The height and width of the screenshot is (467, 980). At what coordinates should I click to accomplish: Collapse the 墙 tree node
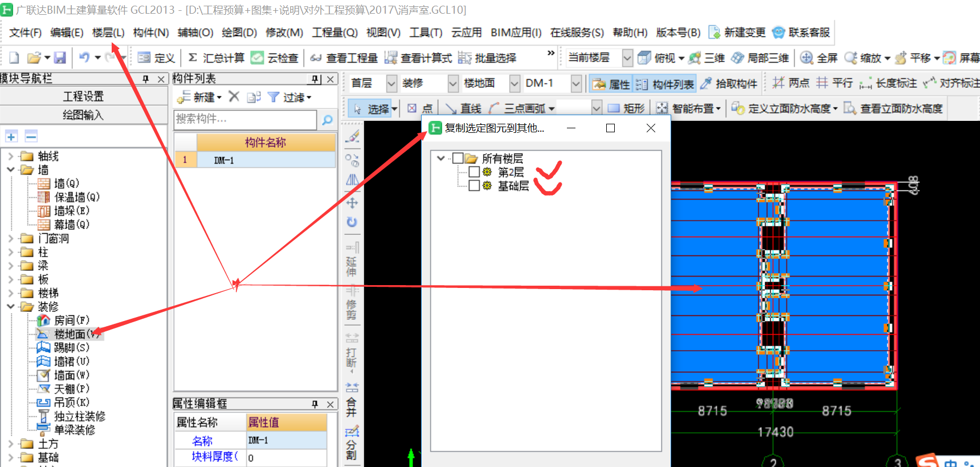click(x=11, y=169)
